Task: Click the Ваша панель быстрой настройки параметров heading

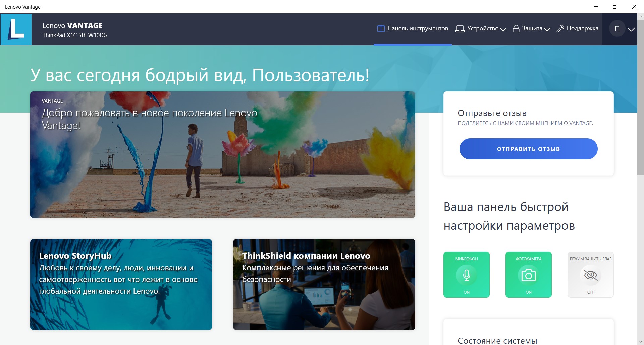Action: coord(509,216)
